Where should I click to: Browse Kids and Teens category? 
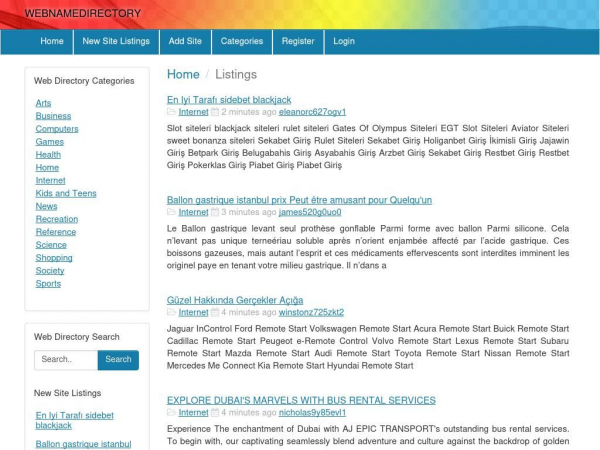click(x=66, y=194)
